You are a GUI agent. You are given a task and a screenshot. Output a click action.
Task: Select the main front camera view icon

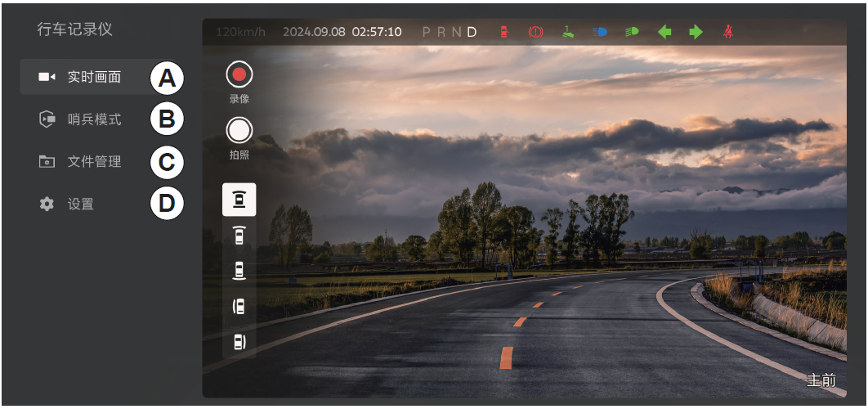pyautogui.click(x=239, y=200)
